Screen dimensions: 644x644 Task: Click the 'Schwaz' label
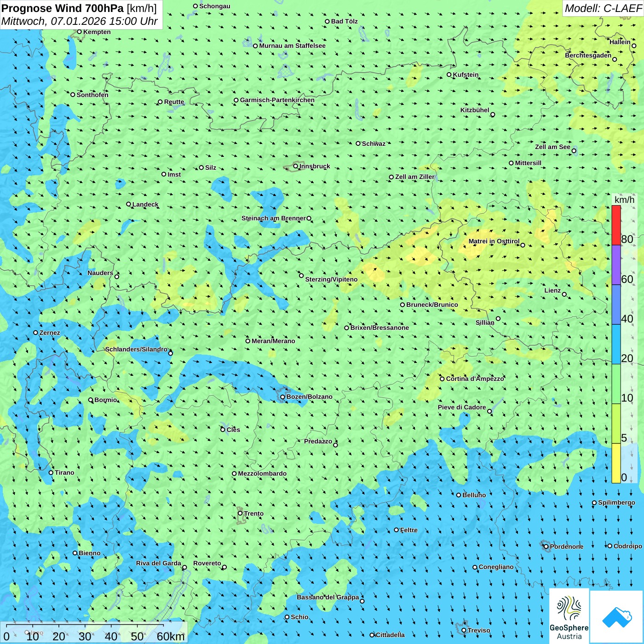(374, 144)
